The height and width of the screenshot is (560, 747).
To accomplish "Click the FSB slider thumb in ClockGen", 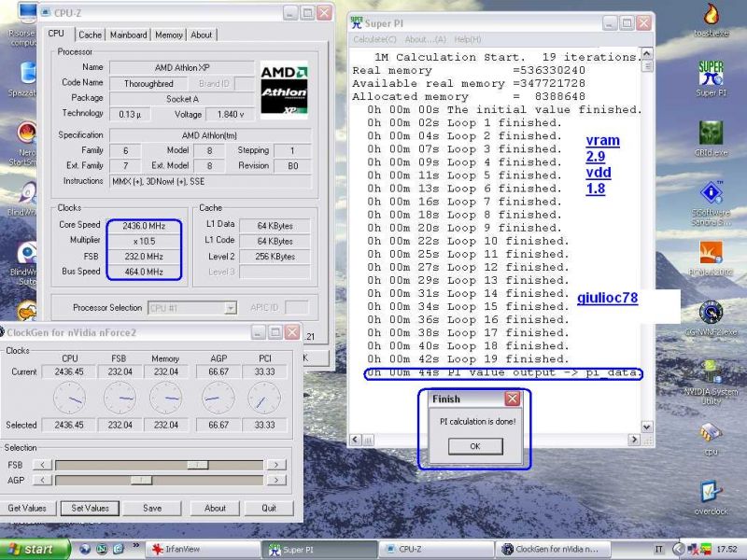I will pos(198,465).
